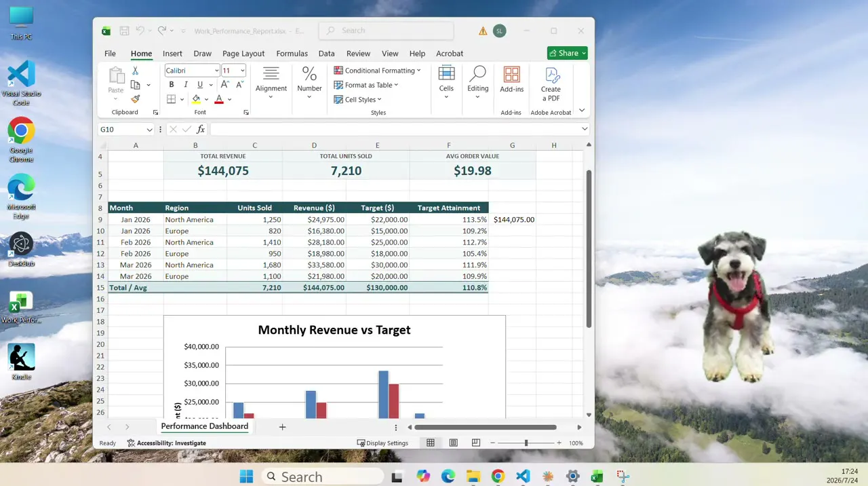
Task: Add a new sheet with the plus icon
Action: (283, 427)
